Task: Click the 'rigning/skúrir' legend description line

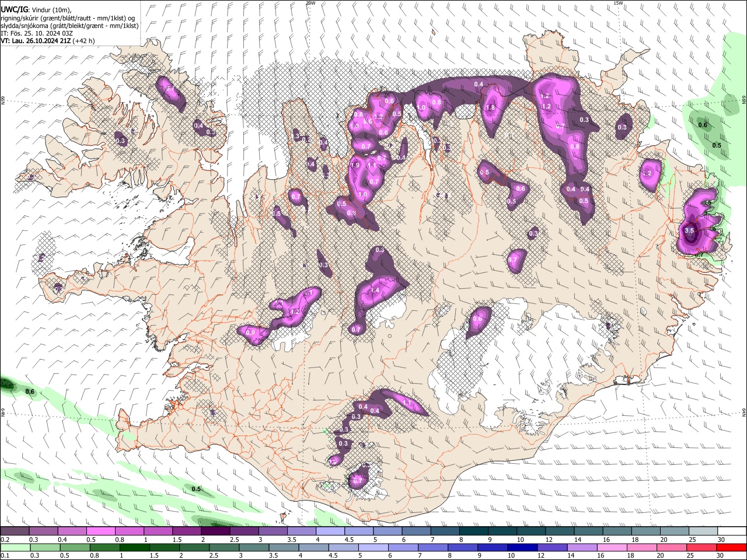Action: coord(68,18)
